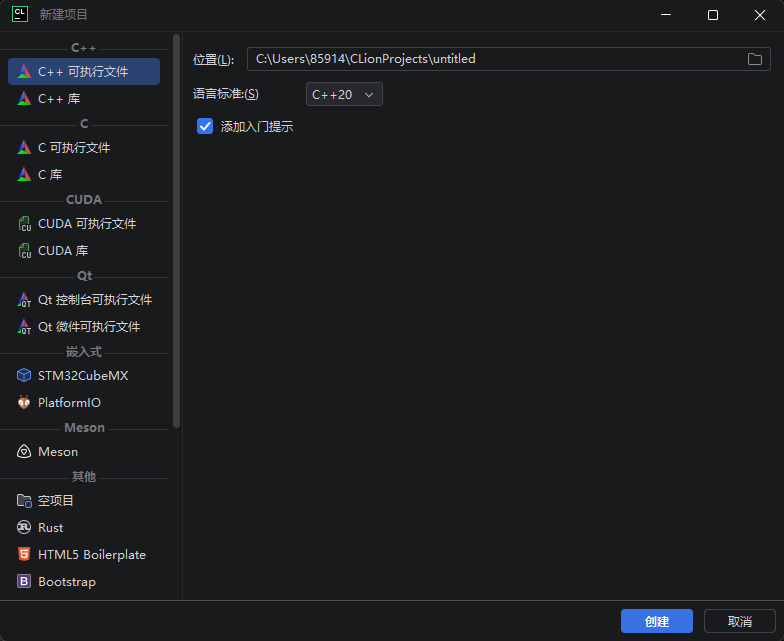Select PlatformIO embedded project
Screen dimensions: 784x641
click(84, 402)
